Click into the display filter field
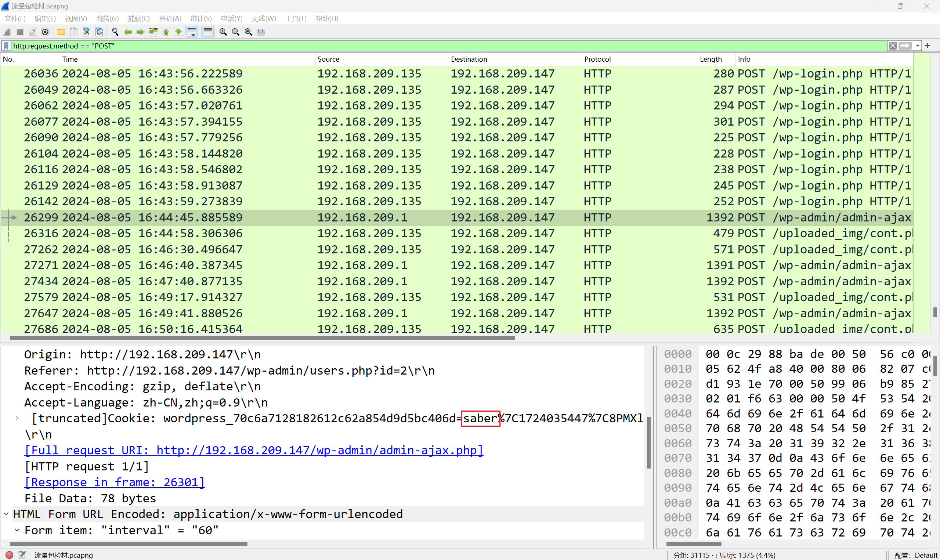The width and height of the screenshot is (940, 560). pos(449,46)
